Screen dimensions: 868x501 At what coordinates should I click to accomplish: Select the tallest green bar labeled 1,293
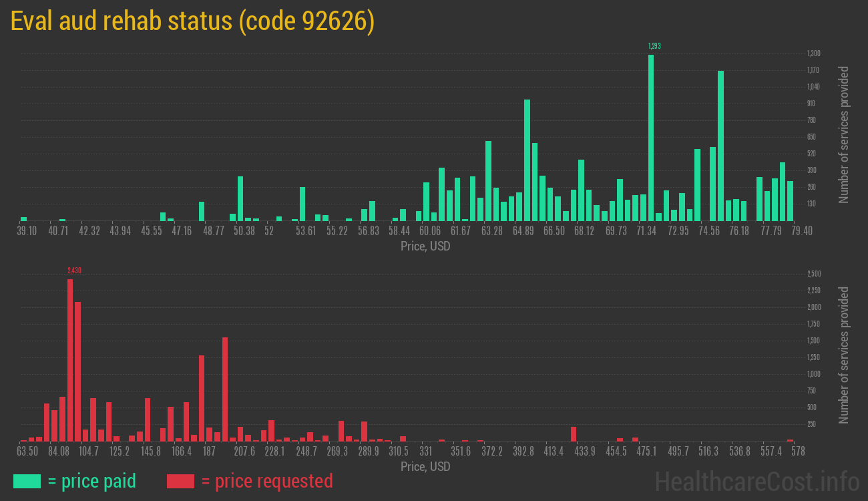tap(651, 137)
